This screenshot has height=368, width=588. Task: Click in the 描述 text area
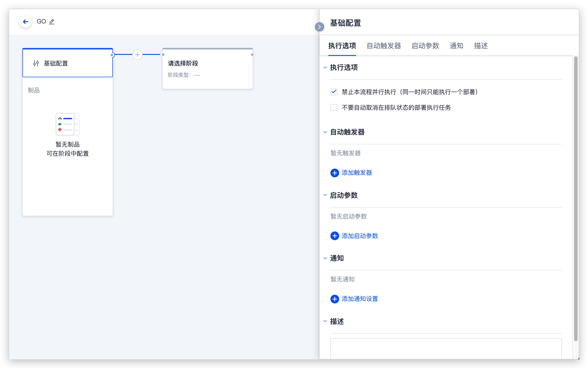pos(446,348)
